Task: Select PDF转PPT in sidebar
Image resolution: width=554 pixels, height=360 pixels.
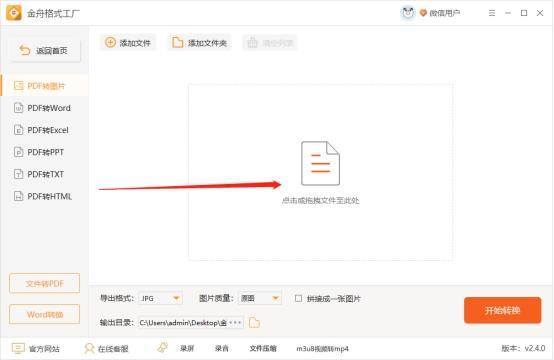Action: click(45, 152)
